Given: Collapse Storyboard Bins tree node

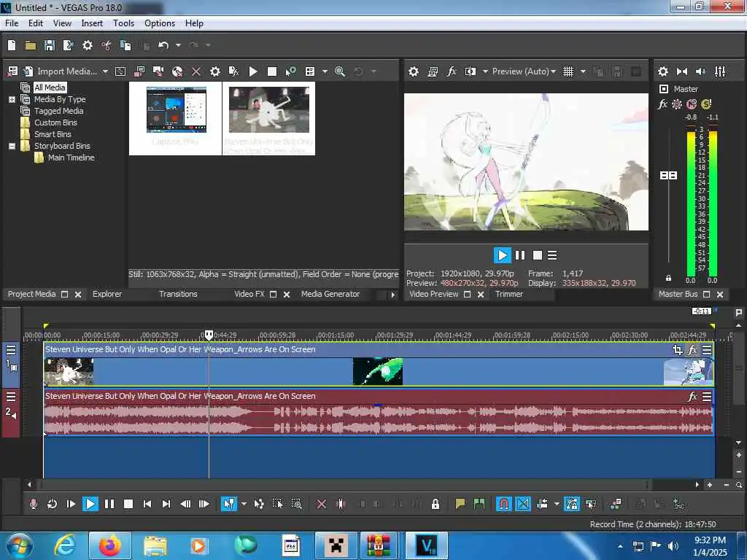Looking at the screenshot, I should click(12, 146).
